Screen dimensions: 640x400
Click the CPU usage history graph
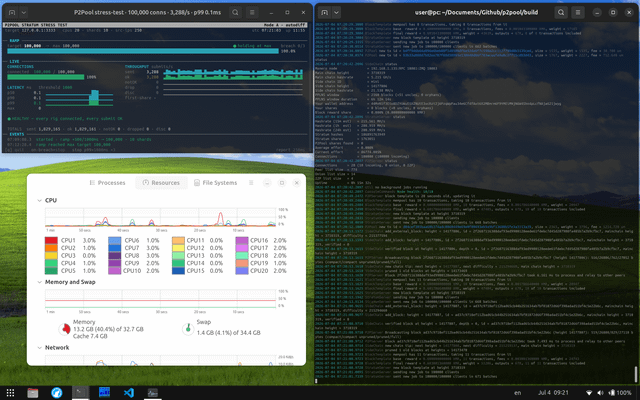(160, 218)
